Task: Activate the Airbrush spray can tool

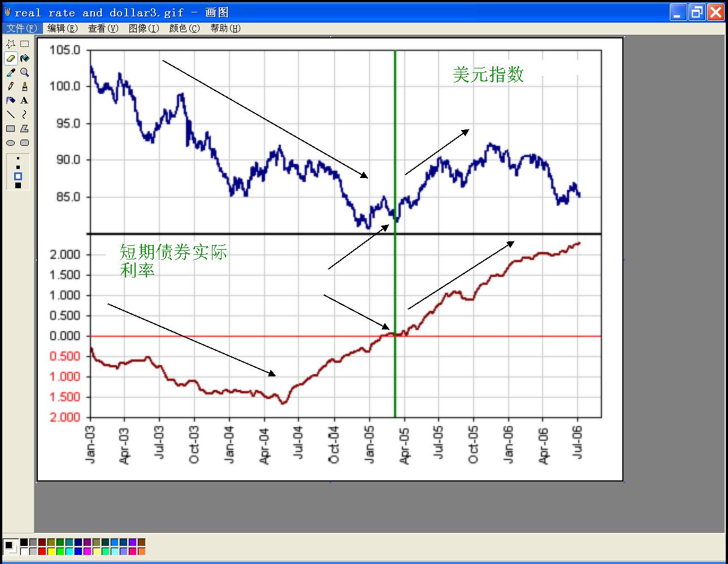Action: pyautogui.click(x=11, y=100)
